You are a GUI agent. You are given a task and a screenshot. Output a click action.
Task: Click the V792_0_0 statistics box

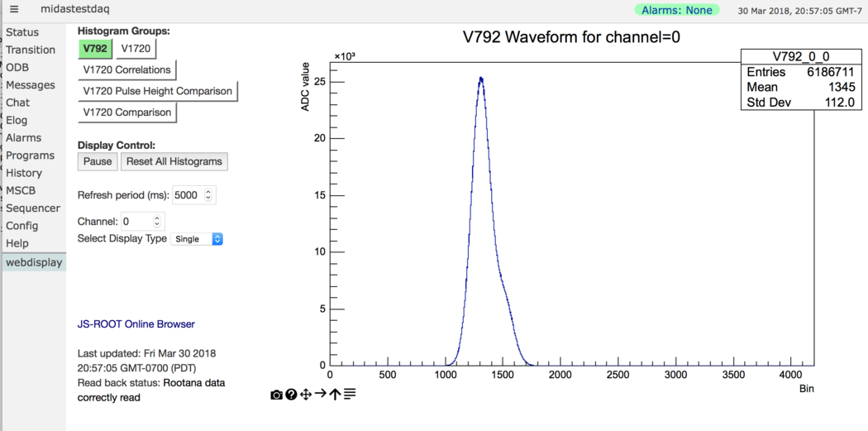pos(800,79)
